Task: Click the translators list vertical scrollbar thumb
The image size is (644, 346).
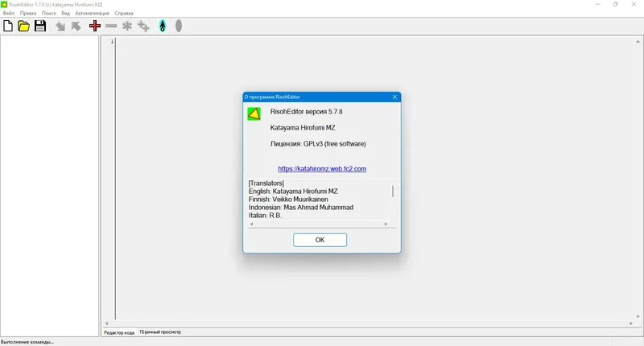Action: [393, 192]
